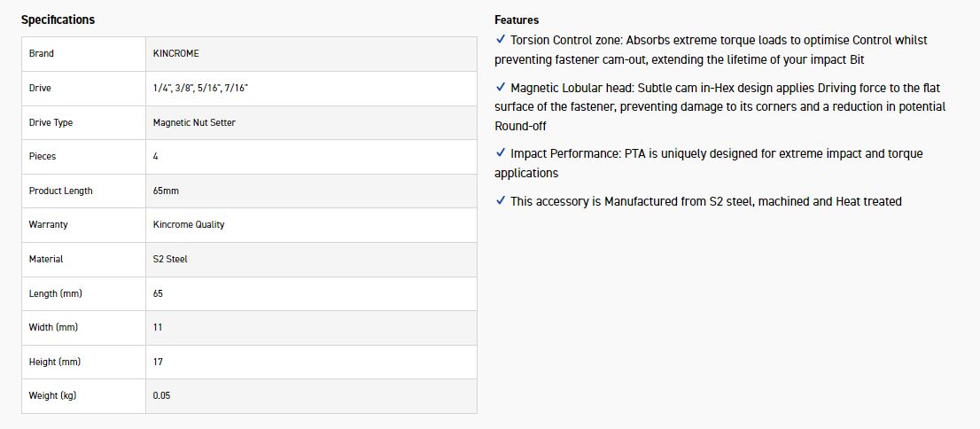Viewport: 980px width, 429px height.
Task: Click the checkmark beside Impact Performance
Action: [x=501, y=153]
